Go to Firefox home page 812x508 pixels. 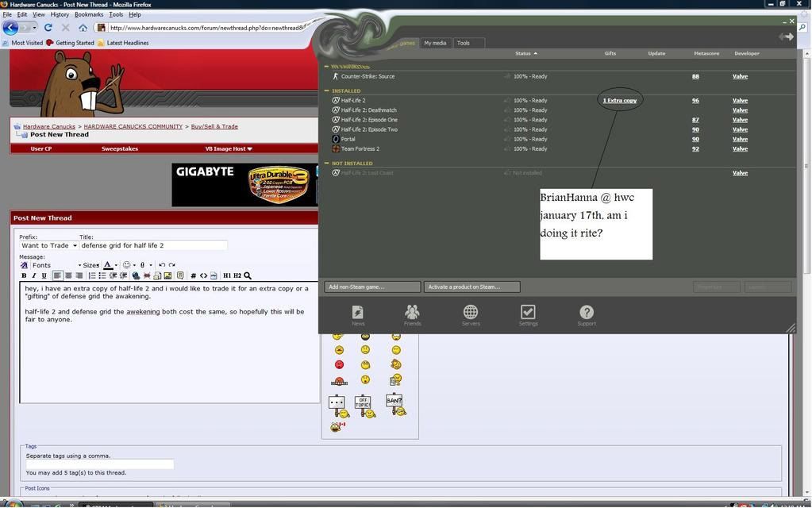[x=83, y=28]
